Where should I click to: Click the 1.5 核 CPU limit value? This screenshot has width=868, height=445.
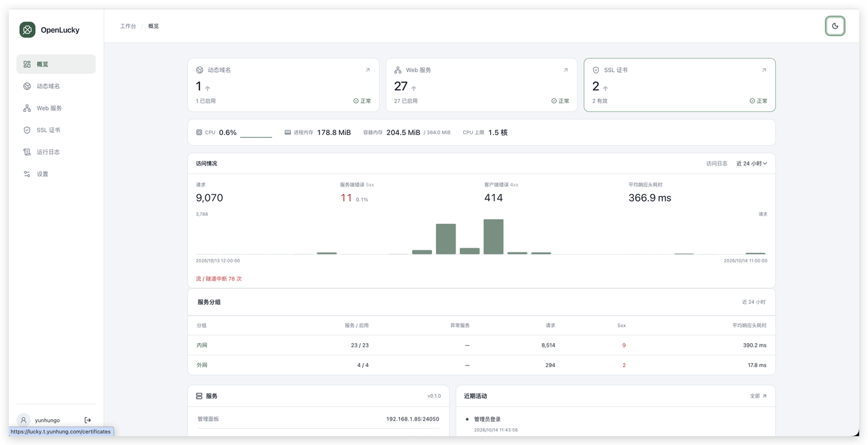[x=498, y=133]
